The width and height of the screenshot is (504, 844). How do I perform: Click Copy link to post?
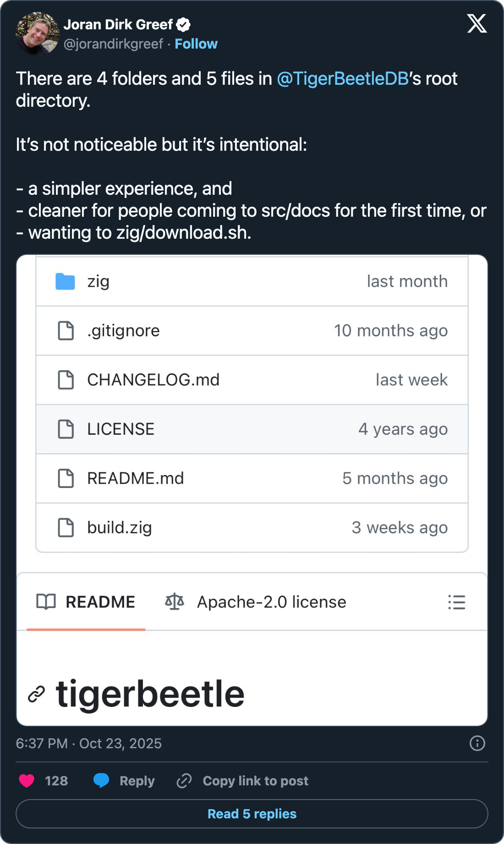pyautogui.click(x=255, y=781)
